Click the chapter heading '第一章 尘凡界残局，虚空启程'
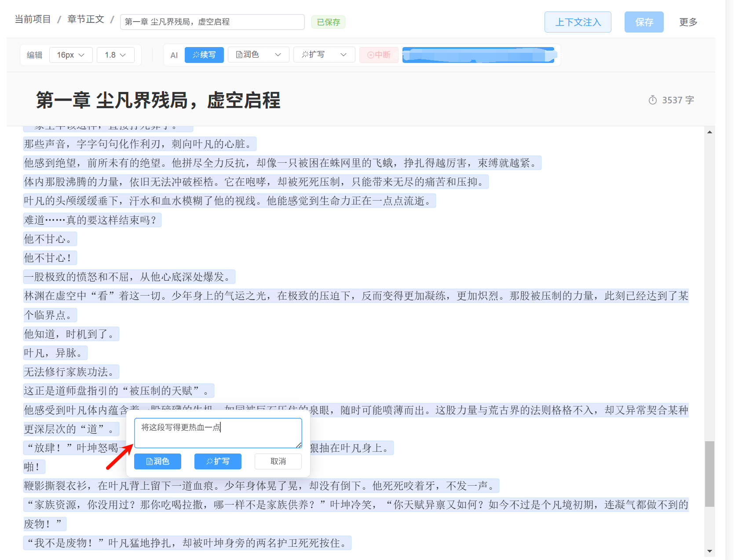Screen dimensions: 735x560 [x=158, y=100]
